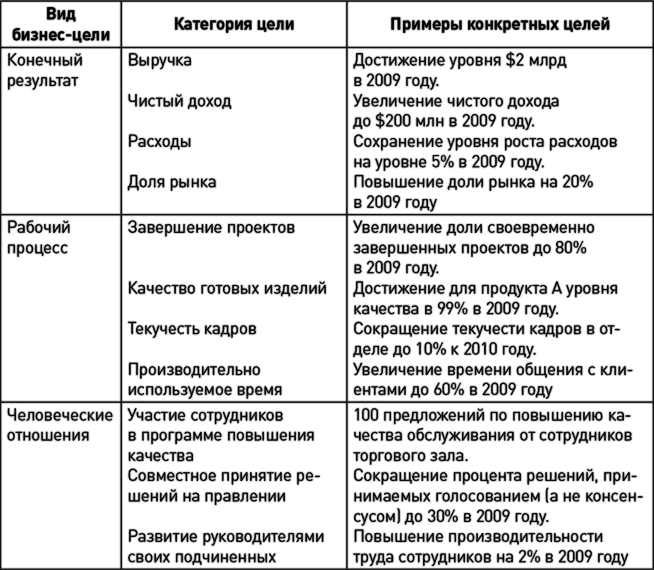Click the text 'Повышение доли рынка на 20%'

[x=473, y=182]
